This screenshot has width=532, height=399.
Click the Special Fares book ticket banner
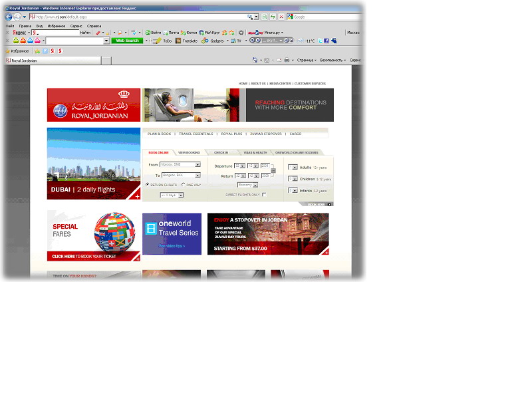[94, 236]
